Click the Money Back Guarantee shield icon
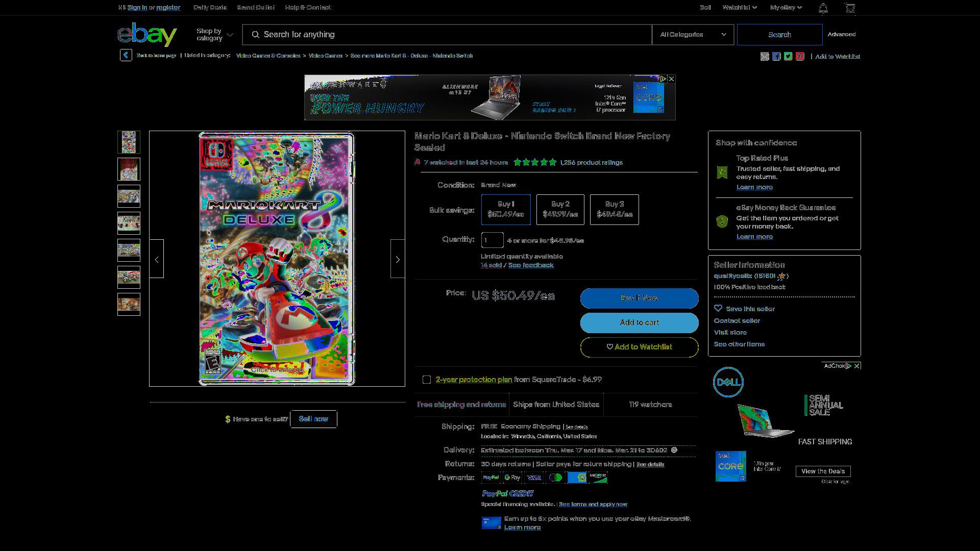This screenshot has height=551, width=980. tap(722, 221)
